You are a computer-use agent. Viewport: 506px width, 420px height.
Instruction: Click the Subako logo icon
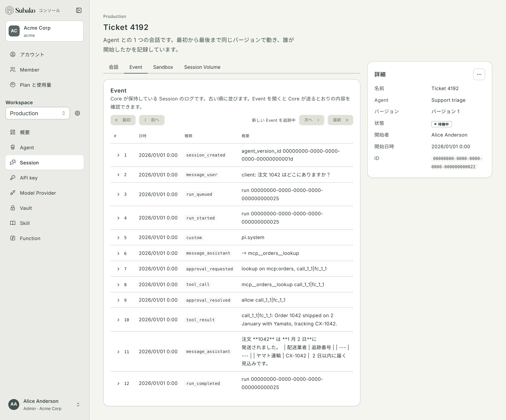(x=9, y=10)
